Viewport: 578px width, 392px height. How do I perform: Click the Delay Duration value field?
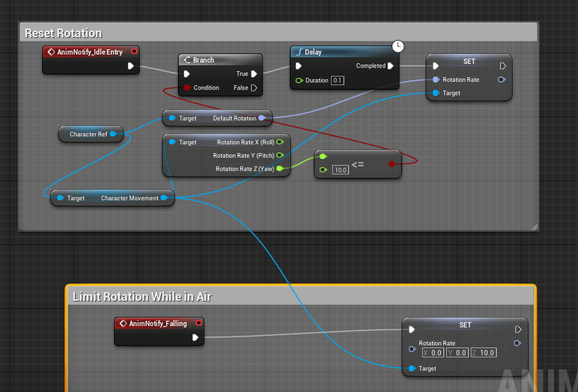coord(337,81)
